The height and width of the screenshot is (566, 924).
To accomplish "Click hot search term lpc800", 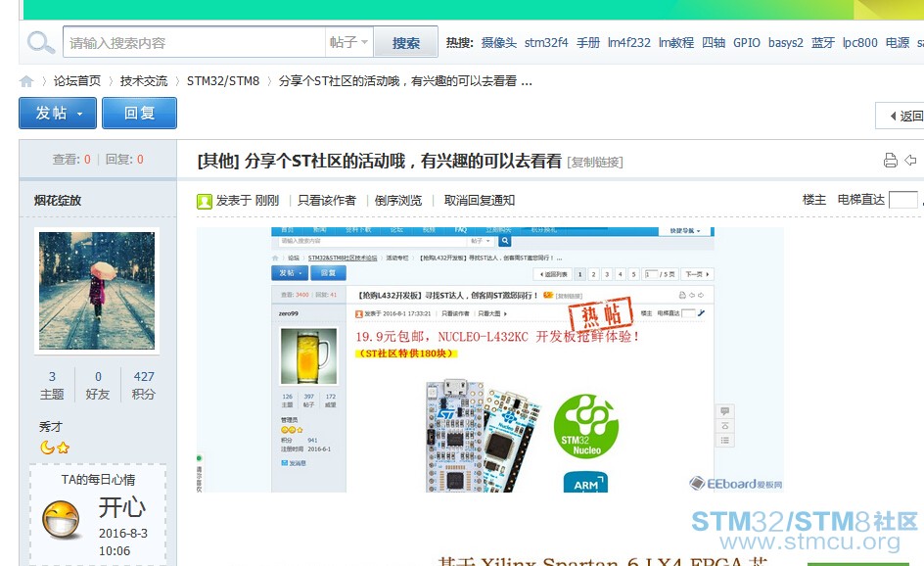I will click(859, 42).
